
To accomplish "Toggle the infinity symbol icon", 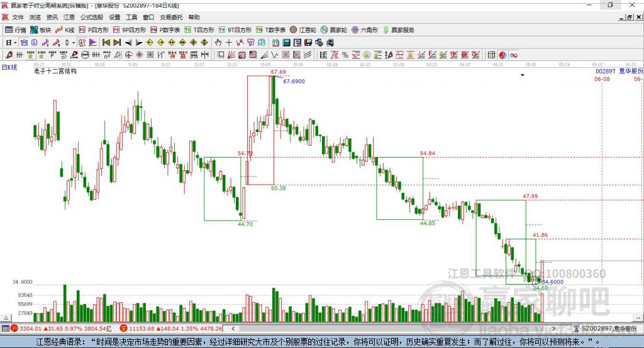I will (514, 55).
